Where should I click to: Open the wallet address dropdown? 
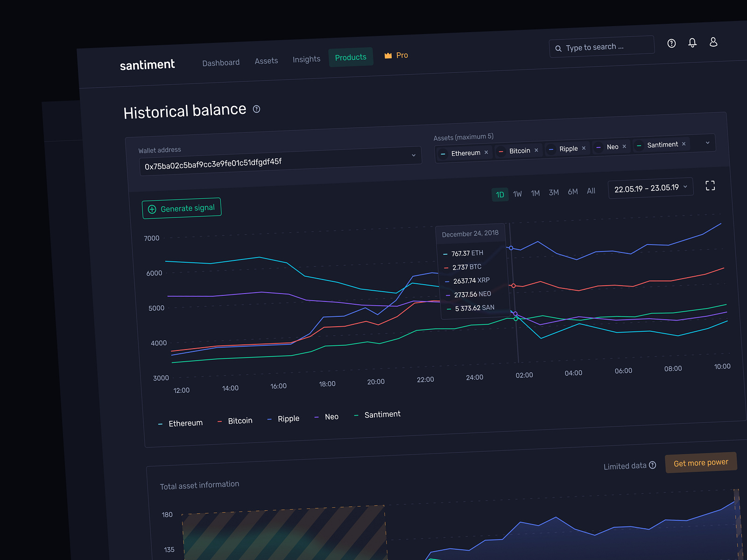tap(413, 155)
